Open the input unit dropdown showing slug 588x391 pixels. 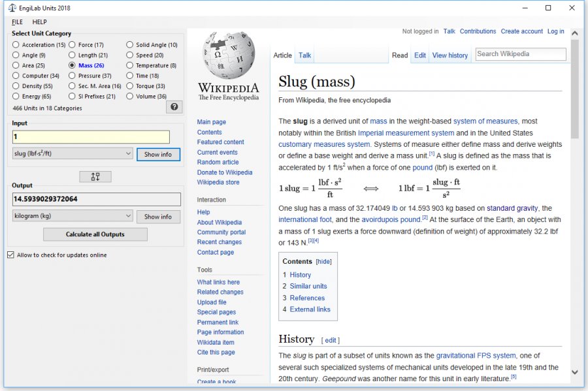(x=73, y=153)
